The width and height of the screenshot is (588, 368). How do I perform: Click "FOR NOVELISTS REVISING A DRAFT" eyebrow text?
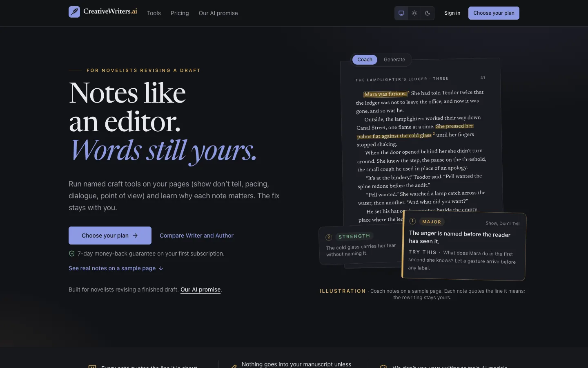[144, 70]
